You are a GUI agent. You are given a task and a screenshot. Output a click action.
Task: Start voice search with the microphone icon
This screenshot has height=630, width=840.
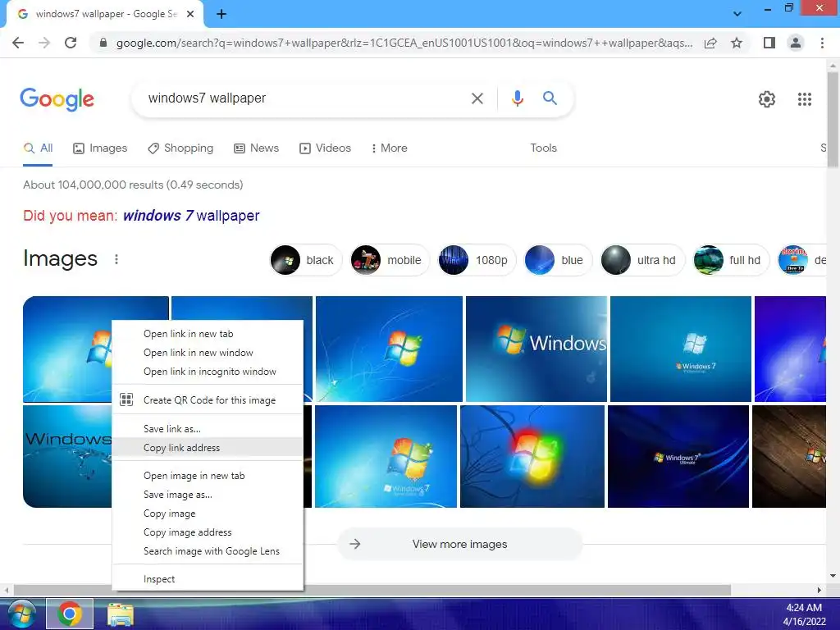(517, 98)
